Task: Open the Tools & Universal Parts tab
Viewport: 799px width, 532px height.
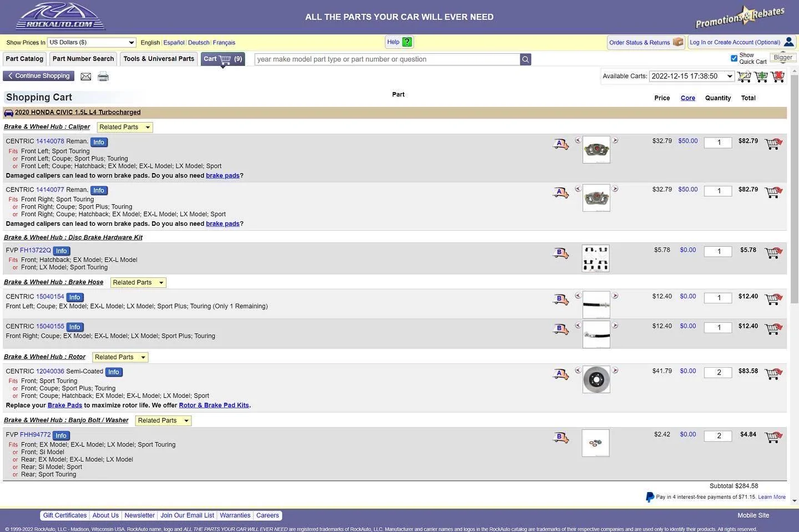Action: click(x=159, y=59)
